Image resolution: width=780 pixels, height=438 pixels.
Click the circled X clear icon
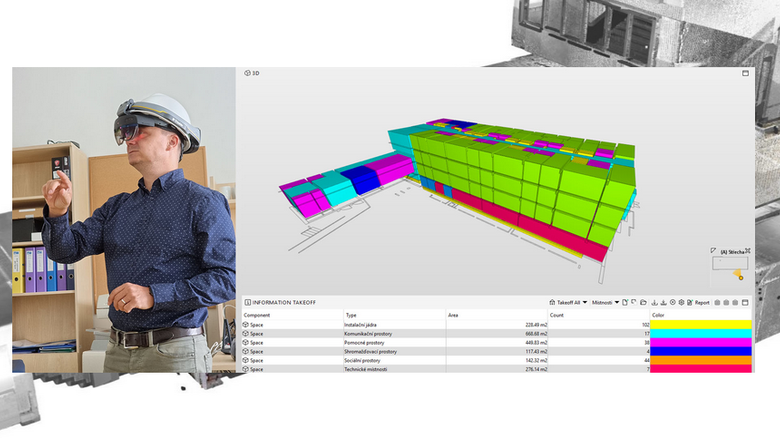click(672, 302)
